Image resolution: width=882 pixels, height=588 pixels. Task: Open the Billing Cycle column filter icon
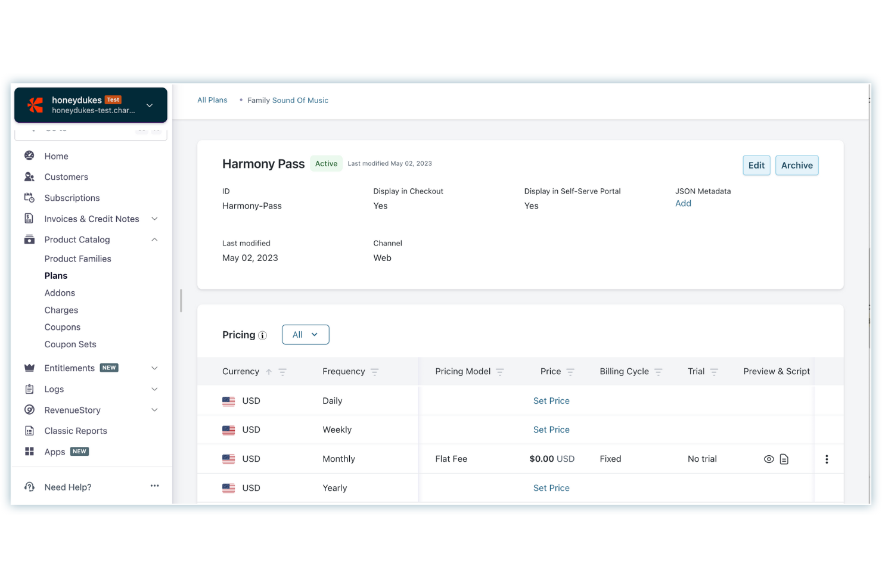tap(659, 372)
